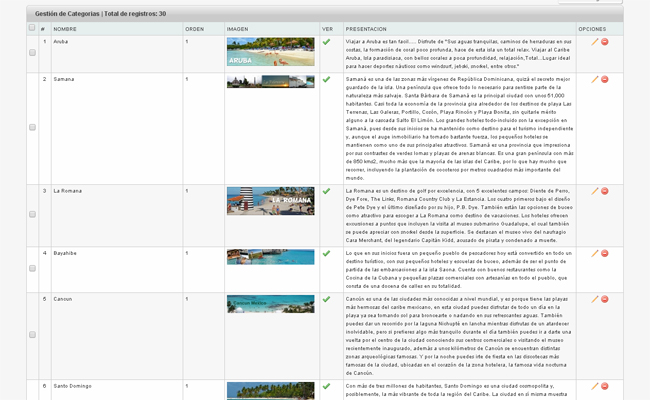Select the La Romana row checkbox
The height and width of the screenshot is (400, 650).
point(32,214)
